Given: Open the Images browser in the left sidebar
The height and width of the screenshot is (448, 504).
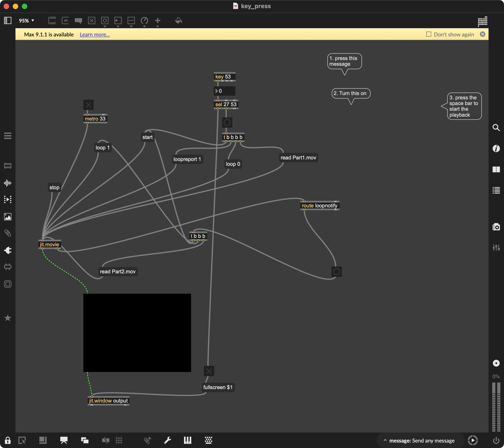Looking at the screenshot, I should [8, 217].
